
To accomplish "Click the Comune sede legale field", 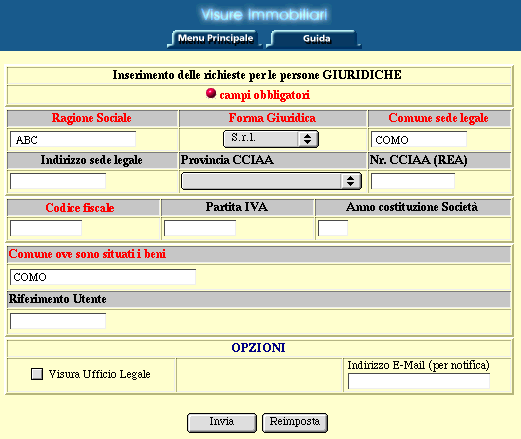I will pos(419,139).
